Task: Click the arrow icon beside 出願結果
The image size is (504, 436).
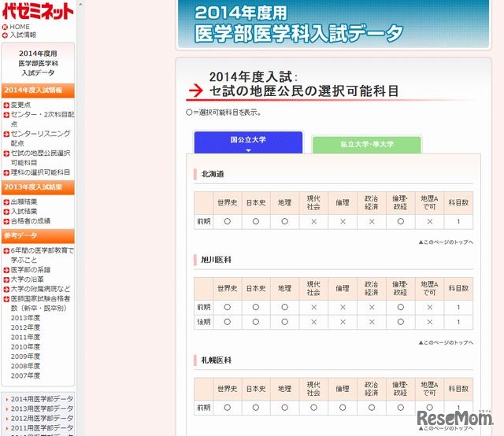Action: point(6,202)
